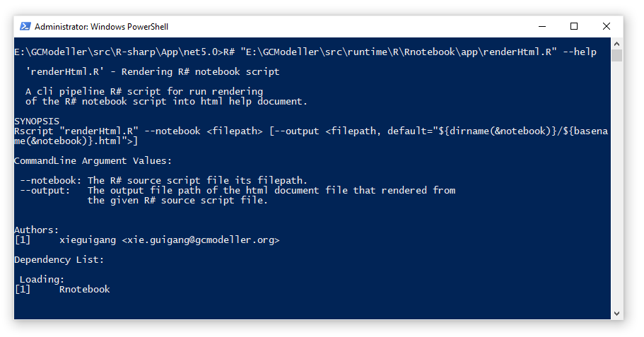Close the Administrator PowerShell window
Screen dimensions: 644x337
point(607,26)
